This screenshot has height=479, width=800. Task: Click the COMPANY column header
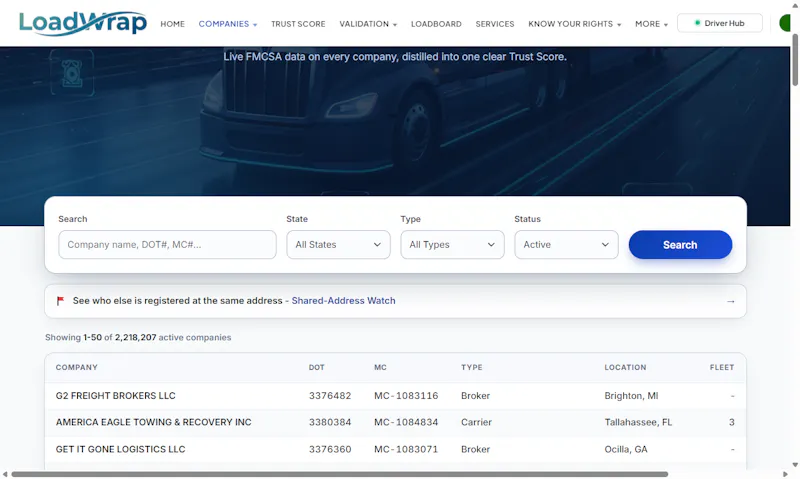[77, 367]
